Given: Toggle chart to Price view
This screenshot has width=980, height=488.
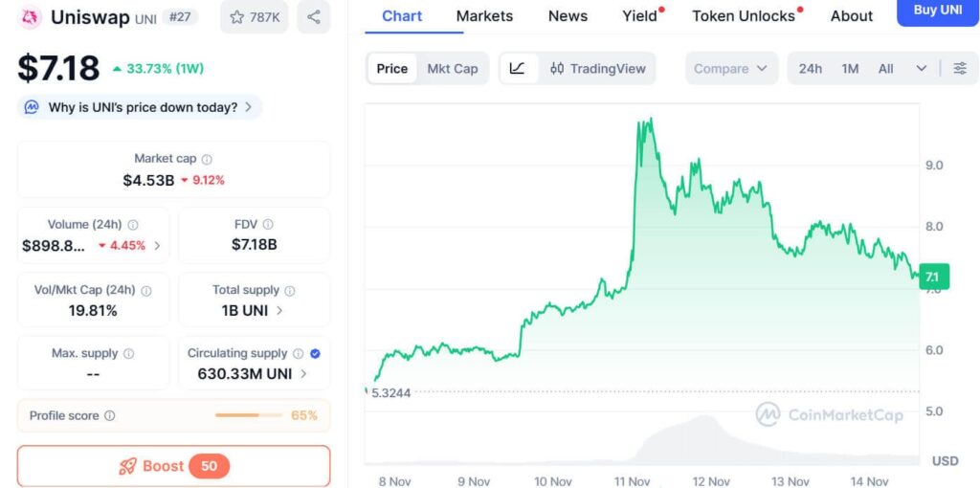Looking at the screenshot, I should point(391,68).
